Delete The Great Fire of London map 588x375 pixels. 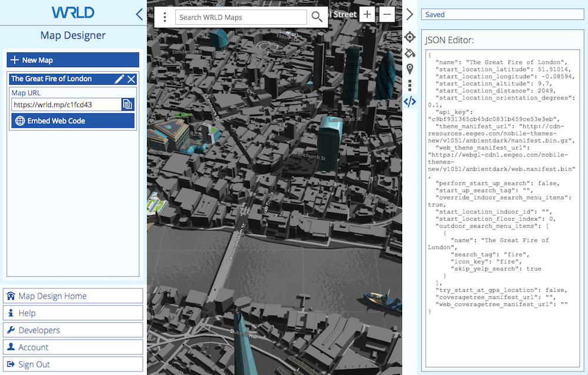pos(132,79)
